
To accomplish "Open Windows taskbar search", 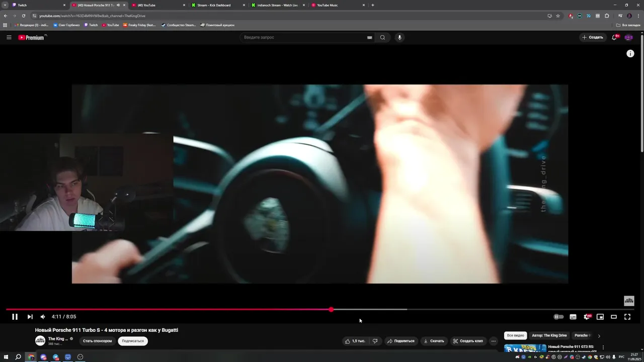I will pyautogui.click(x=18, y=357).
